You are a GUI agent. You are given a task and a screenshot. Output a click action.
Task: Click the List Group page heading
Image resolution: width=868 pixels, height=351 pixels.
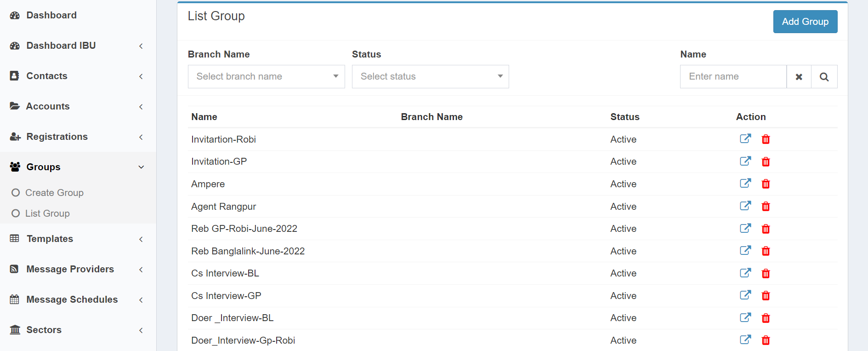coord(216,16)
